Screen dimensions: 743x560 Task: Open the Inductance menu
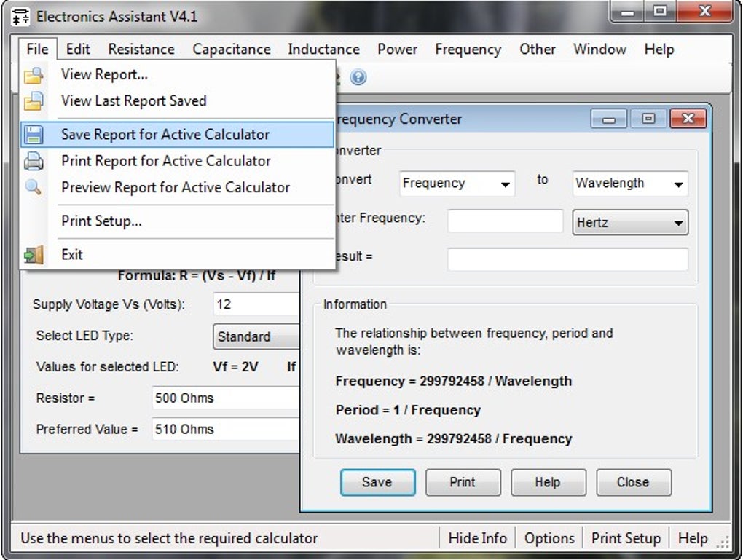323,49
